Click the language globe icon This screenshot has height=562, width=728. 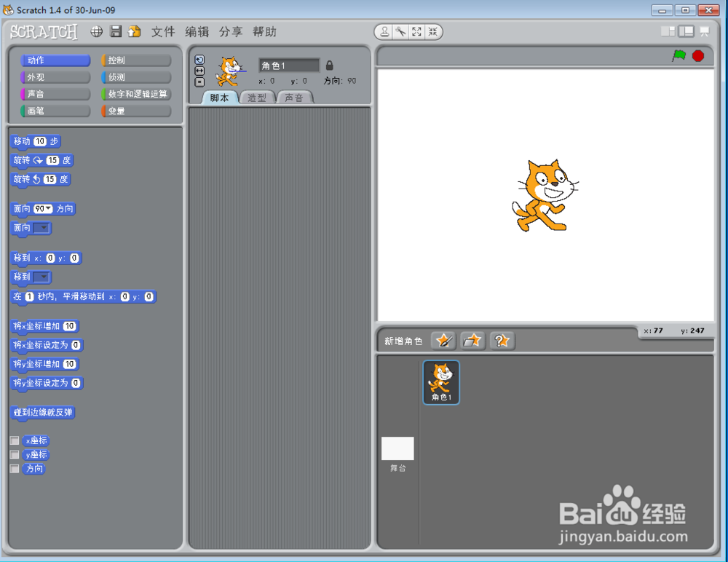[x=97, y=31]
